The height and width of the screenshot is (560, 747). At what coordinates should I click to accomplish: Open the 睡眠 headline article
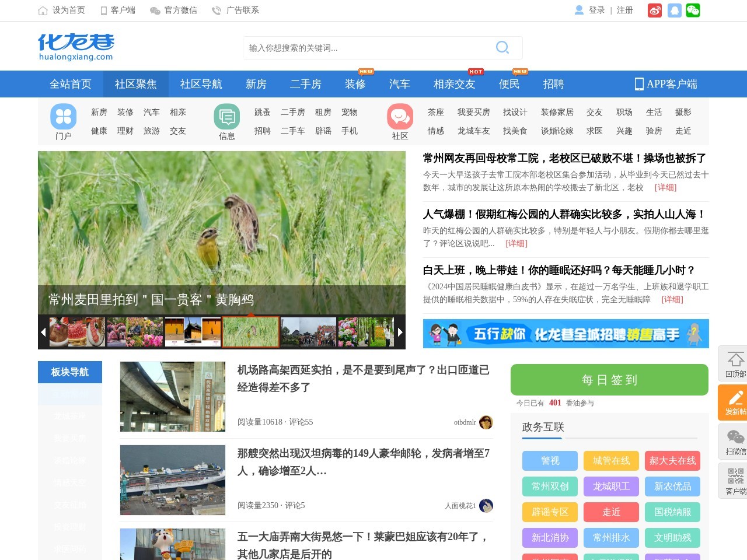click(x=559, y=270)
